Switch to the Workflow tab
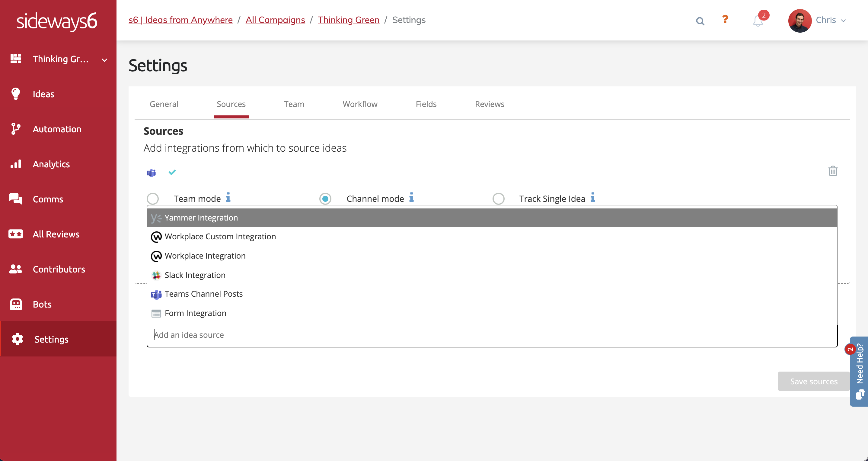The width and height of the screenshot is (868, 461). (x=359, y=104)
